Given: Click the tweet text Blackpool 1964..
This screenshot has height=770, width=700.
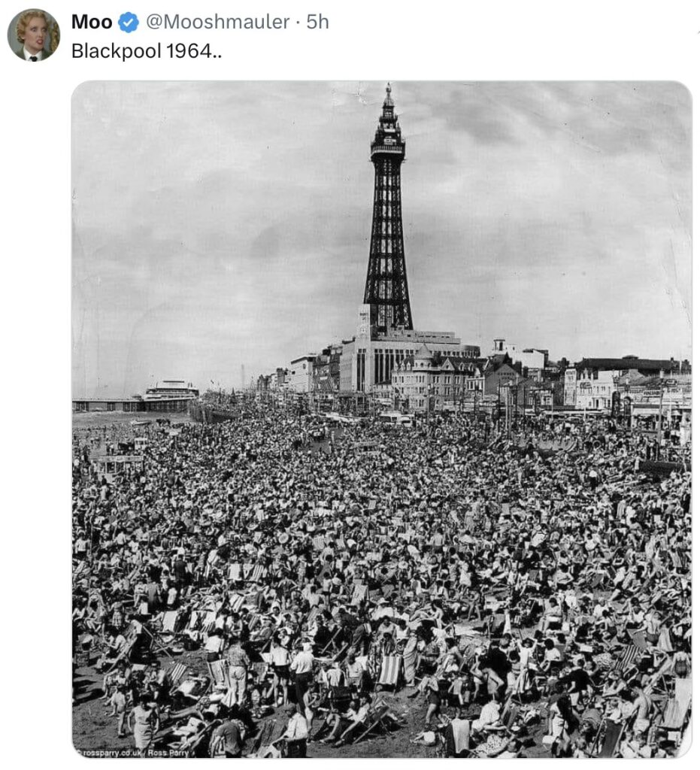Looking at the screenshot, I should point(147,51).
